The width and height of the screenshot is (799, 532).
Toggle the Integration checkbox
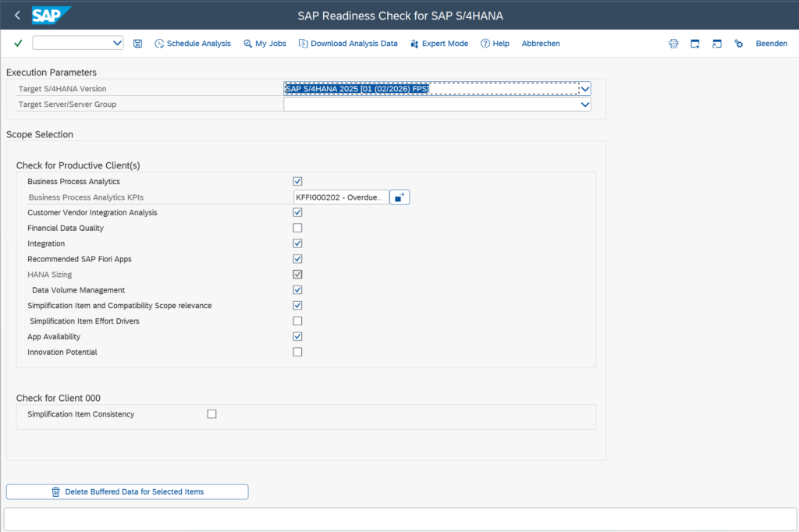coord(297,243)
